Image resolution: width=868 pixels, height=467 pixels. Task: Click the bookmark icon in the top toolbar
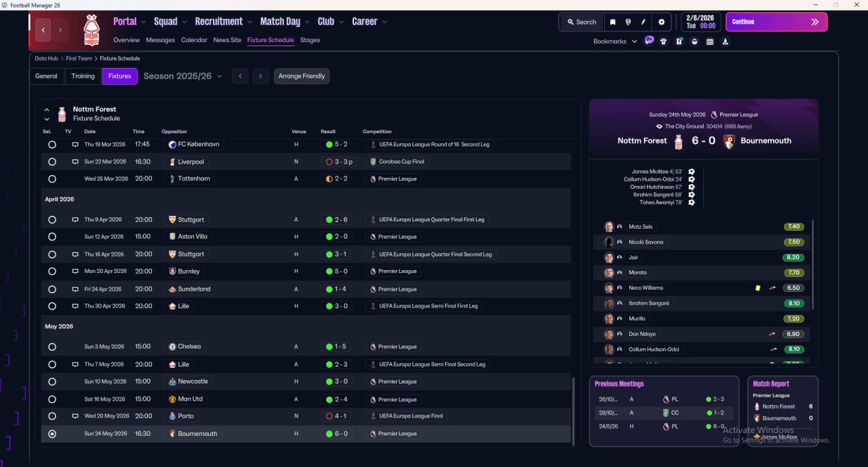click(x=612, y=22)
